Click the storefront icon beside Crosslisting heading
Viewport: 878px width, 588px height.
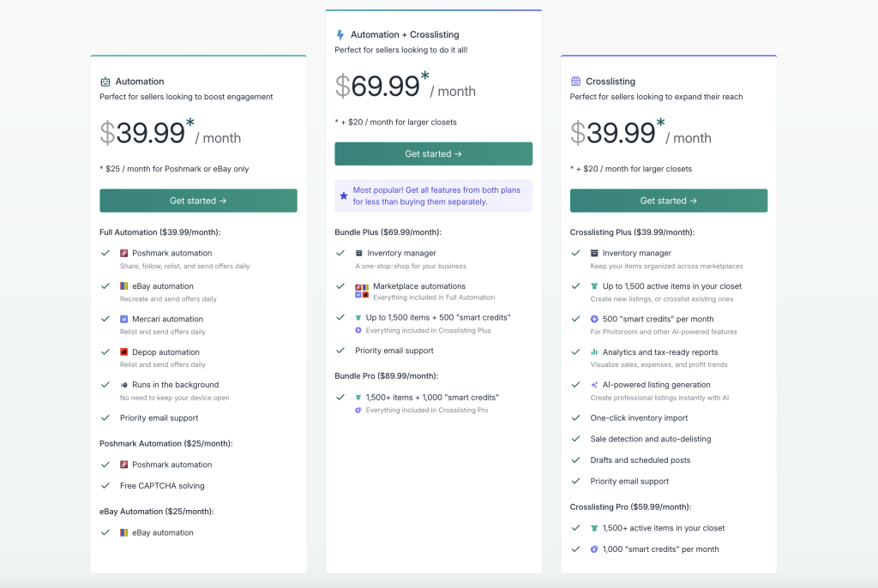575,81
